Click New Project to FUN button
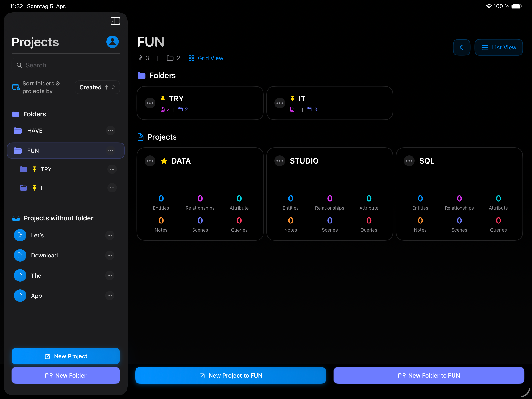The height and width of the screenshot is (399, 532). [x=230, y=375]
